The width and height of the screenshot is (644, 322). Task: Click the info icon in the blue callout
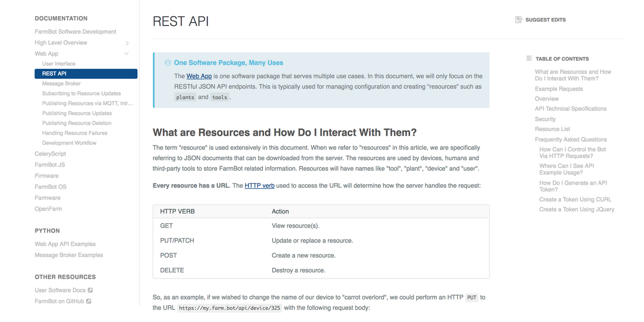[167, 62]
